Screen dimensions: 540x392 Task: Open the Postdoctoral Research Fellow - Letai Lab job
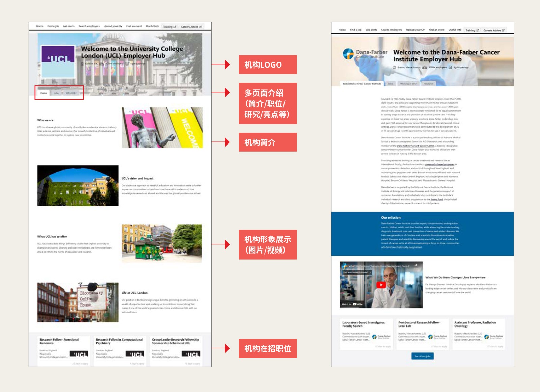419,324
